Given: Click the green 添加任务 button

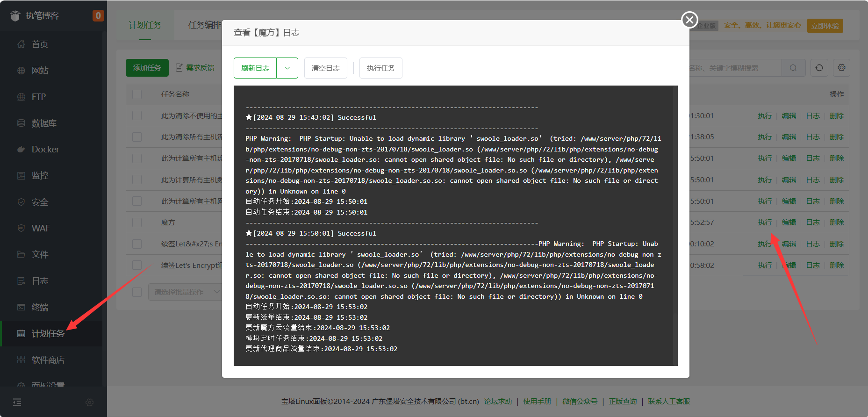Looking at the screenshot, I should (x=147, y=68).
